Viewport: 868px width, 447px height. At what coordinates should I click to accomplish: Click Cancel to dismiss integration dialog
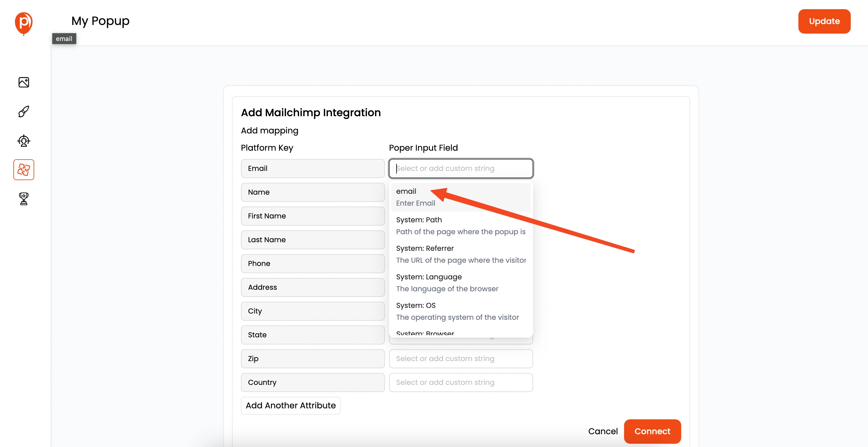(603, 431)
